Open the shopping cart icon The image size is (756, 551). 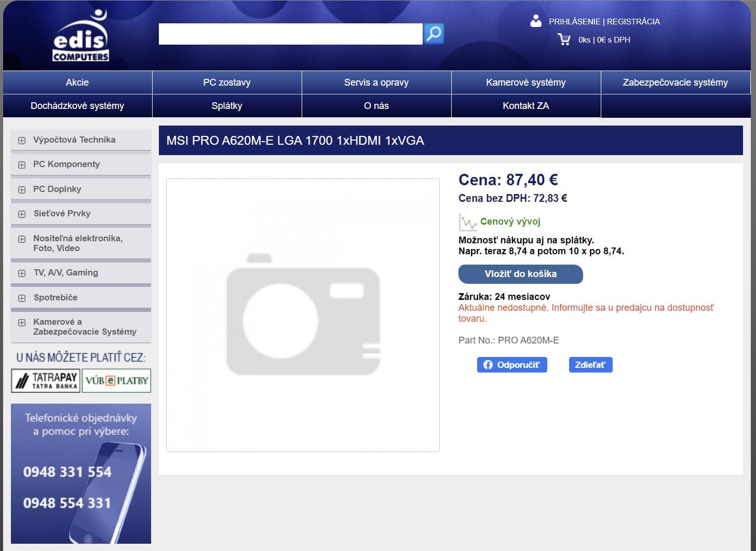564,39
